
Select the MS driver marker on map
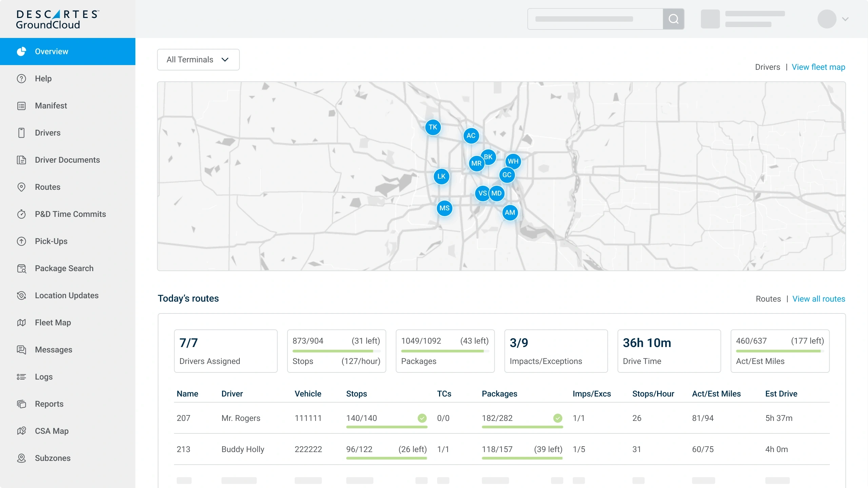(x=444, y=208)
